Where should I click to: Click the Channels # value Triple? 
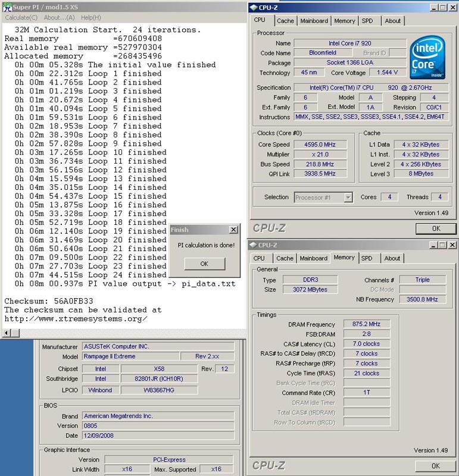tap(423, 280)
